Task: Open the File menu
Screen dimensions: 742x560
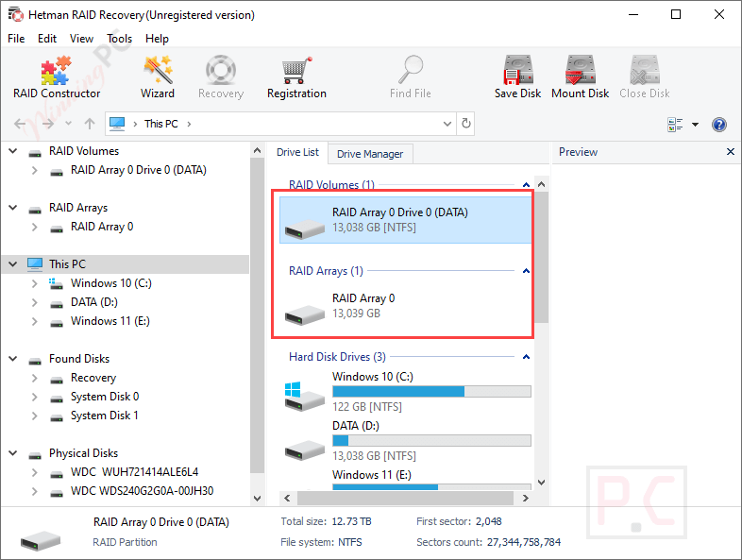Action: [x=16, y=39]
